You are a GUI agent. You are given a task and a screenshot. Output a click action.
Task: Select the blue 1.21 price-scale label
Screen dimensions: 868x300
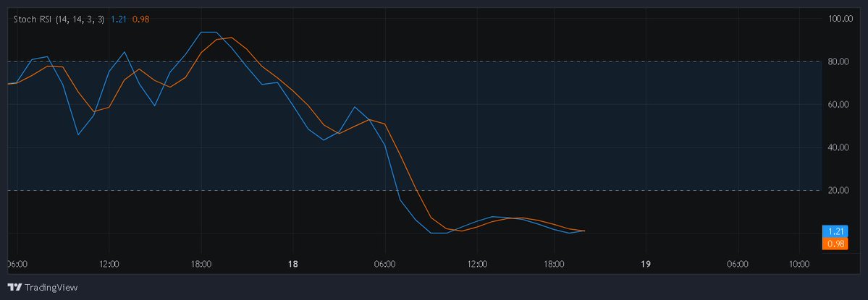tap(835, 231)
